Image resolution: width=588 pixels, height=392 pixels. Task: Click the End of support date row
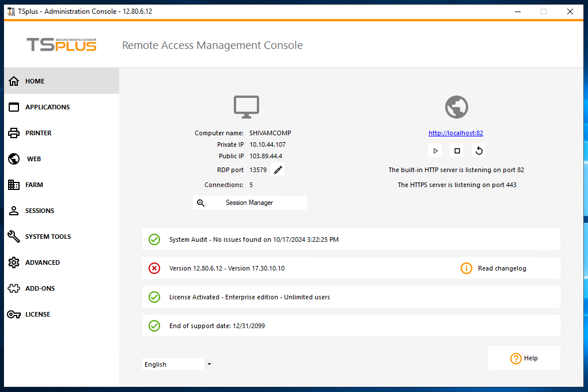point(351,326)
